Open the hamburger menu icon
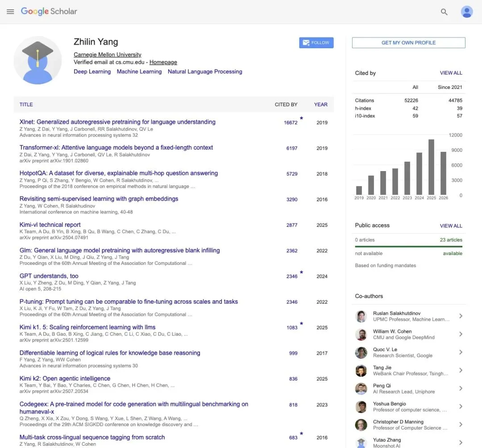 (x=10, y=12)
